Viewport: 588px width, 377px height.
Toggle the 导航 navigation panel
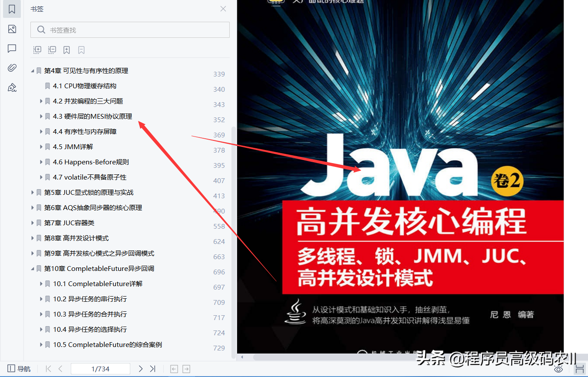click(19, 368)
